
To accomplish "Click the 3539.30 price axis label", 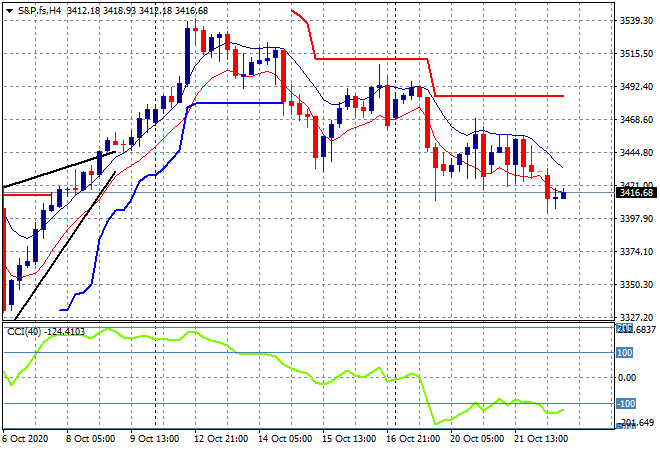I will [x=636, y=20].
